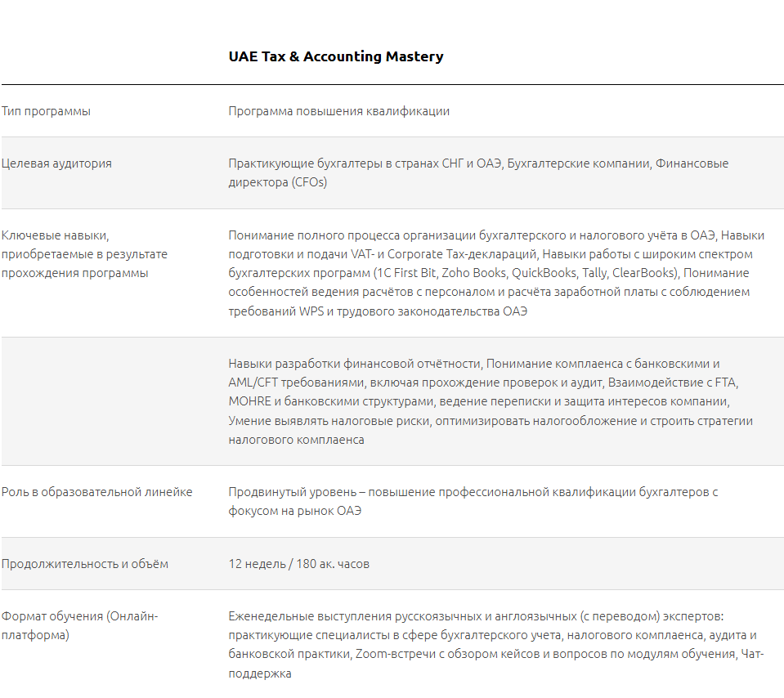Viewport: 784px width, 698px height.
Task: Select the "Продолжительность и объём" row label
Action: tap(84, 564)
